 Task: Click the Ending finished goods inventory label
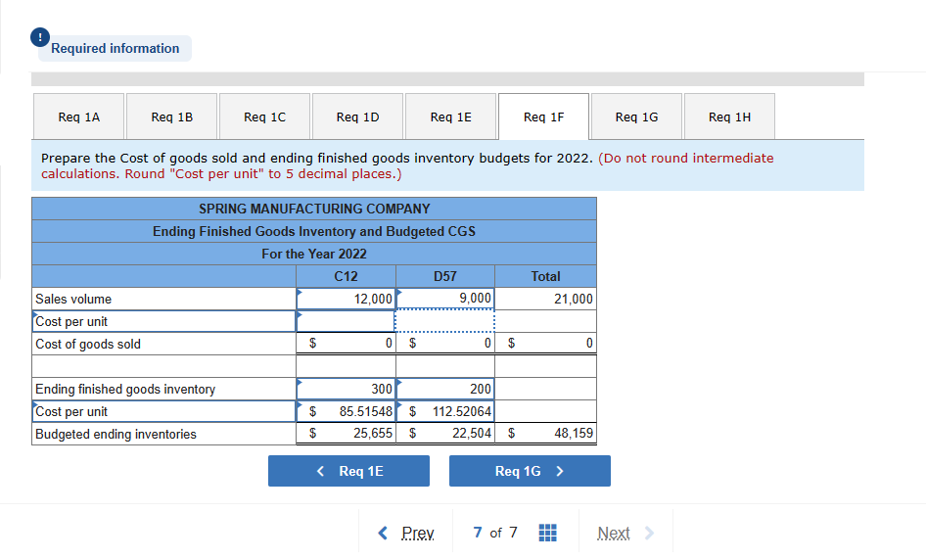click(x=125, y=389)
